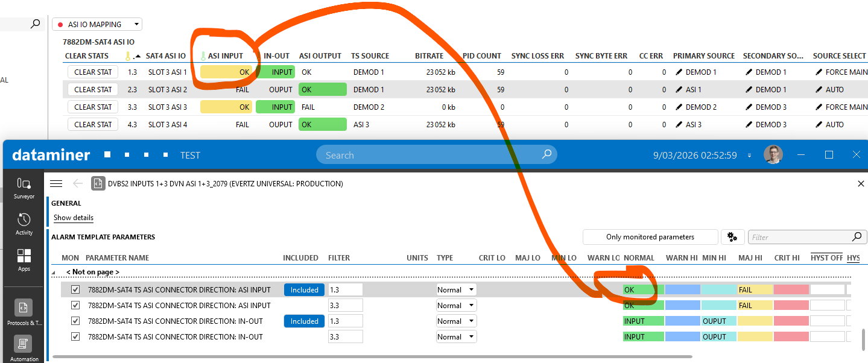Open Type dropdown for ASI INPUT 1.3
Image resolution: width=868 pixels, height=363 pixels.
(456, 290)
